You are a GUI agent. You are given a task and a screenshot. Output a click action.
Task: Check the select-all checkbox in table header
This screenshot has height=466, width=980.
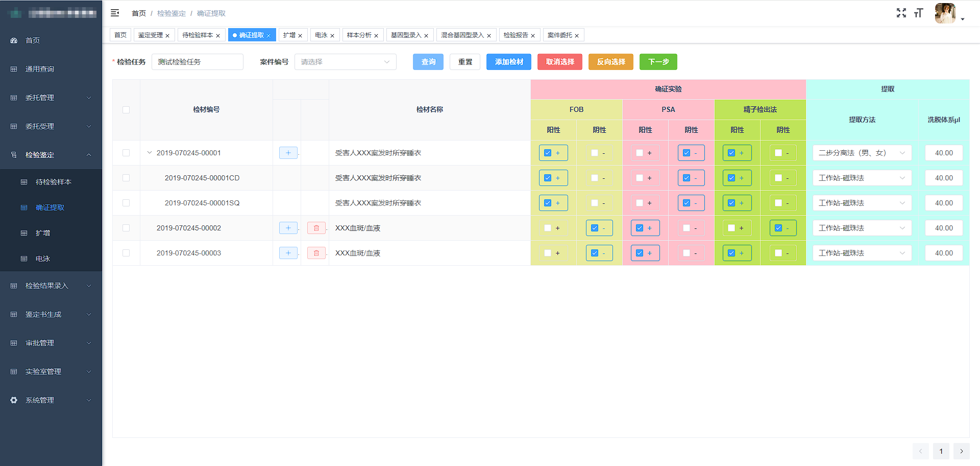[126, 110]
